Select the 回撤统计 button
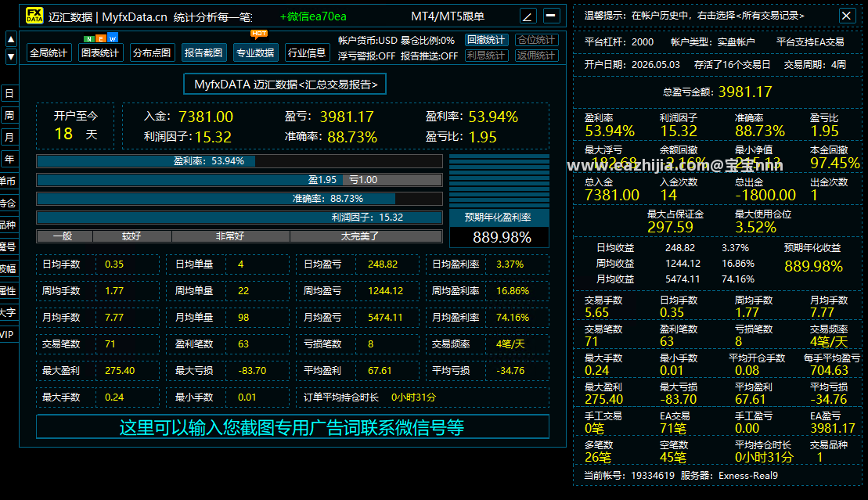868x500 pixels. (486, 40)
